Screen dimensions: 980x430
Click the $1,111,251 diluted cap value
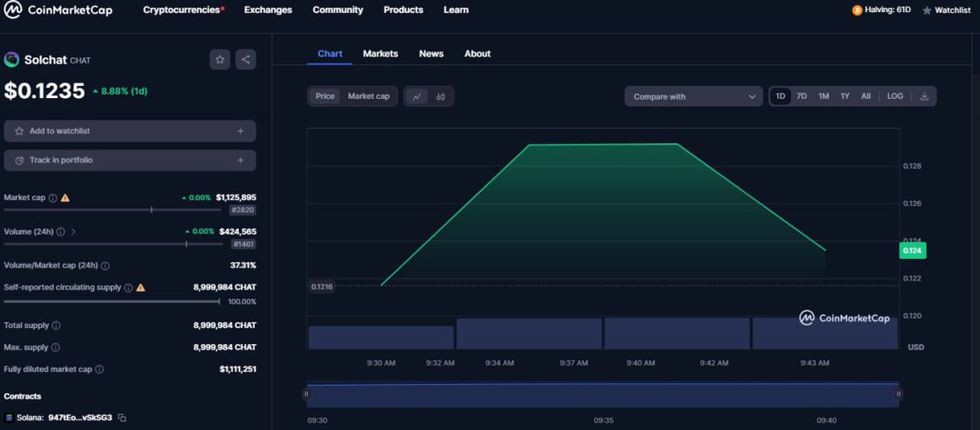point(238,370)
